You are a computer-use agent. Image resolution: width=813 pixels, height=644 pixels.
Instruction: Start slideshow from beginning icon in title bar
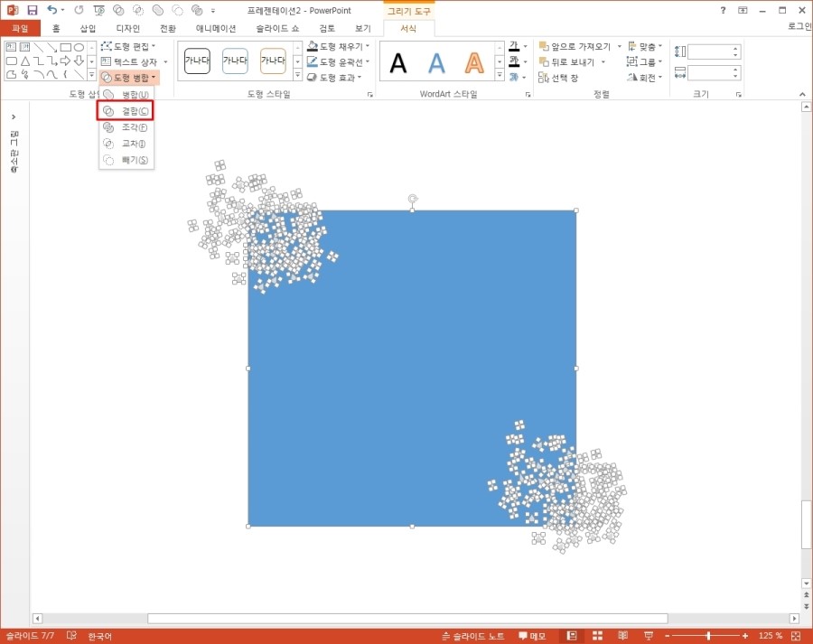point(98,10)
